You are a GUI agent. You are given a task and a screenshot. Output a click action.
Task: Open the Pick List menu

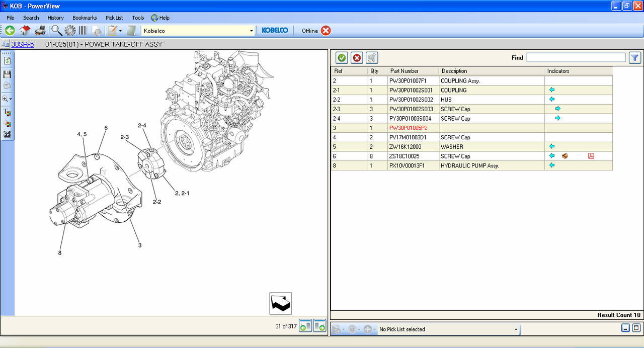[x=114, y=18]
